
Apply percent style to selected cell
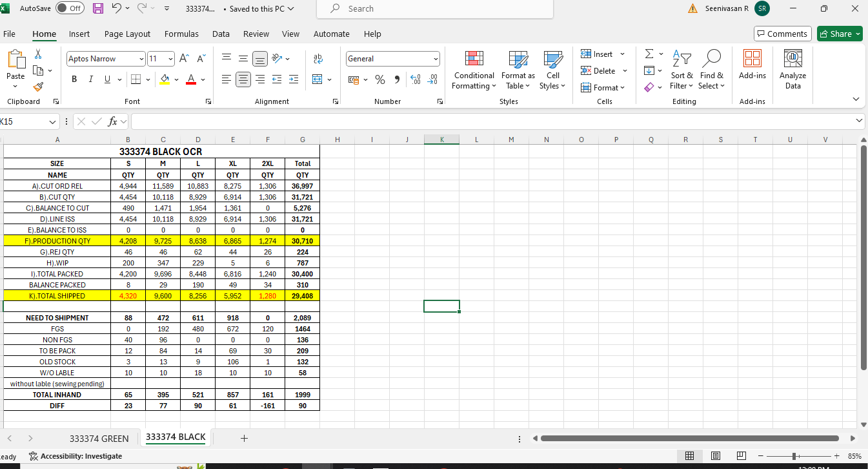point(380,79)
